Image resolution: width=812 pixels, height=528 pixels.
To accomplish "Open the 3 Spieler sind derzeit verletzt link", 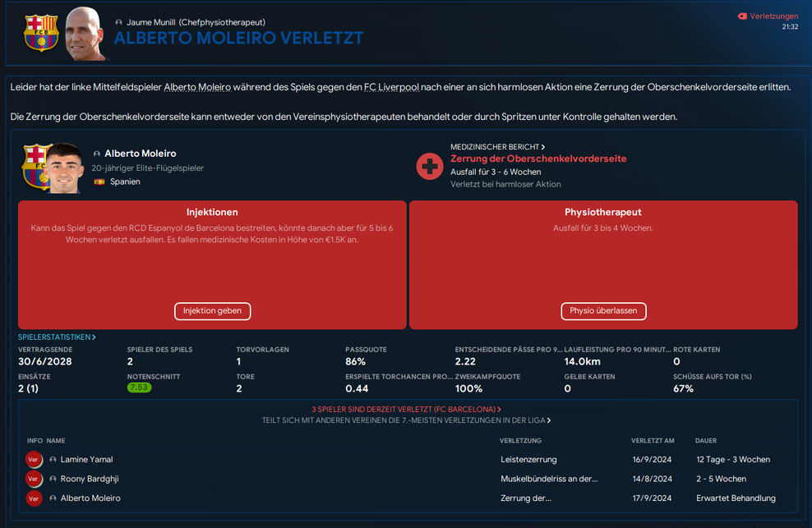I will click(x=406, y=409).
